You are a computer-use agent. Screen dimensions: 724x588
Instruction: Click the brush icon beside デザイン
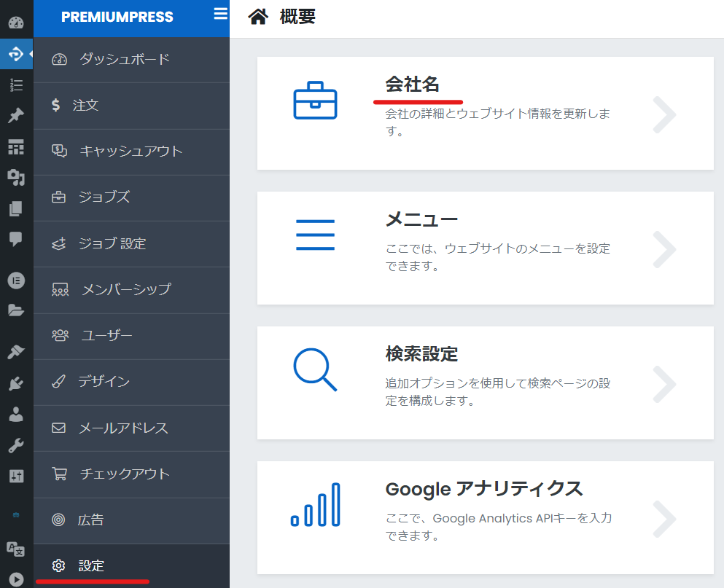(x=58, y=381)
